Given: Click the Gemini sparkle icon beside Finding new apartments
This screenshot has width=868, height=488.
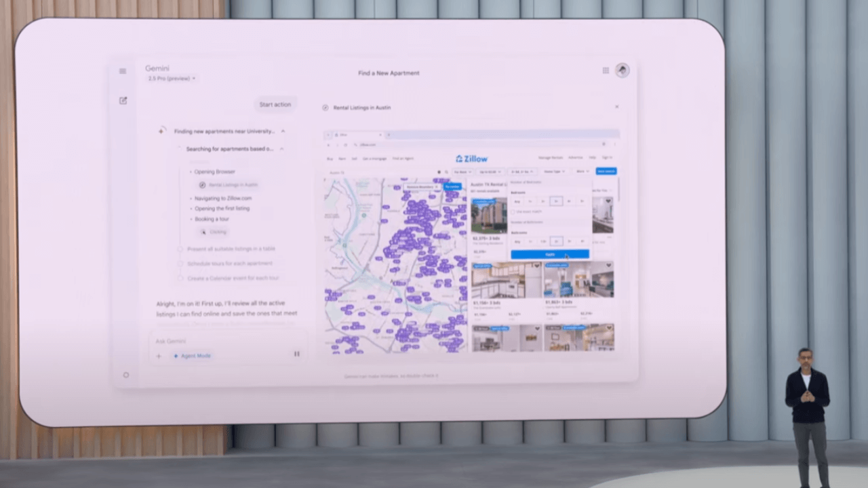Looking at the screenshot, I should [x=161, y=131].
